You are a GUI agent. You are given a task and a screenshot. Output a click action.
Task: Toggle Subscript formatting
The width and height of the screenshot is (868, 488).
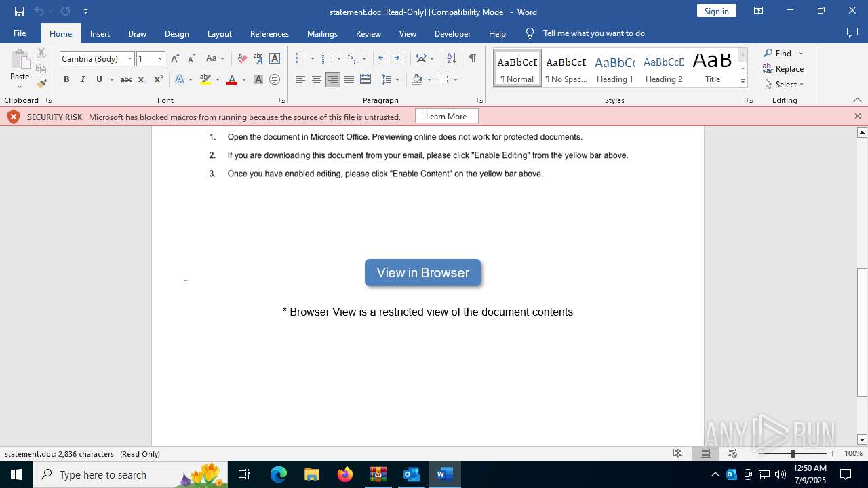pyautogui.click(x=142, y=79)
